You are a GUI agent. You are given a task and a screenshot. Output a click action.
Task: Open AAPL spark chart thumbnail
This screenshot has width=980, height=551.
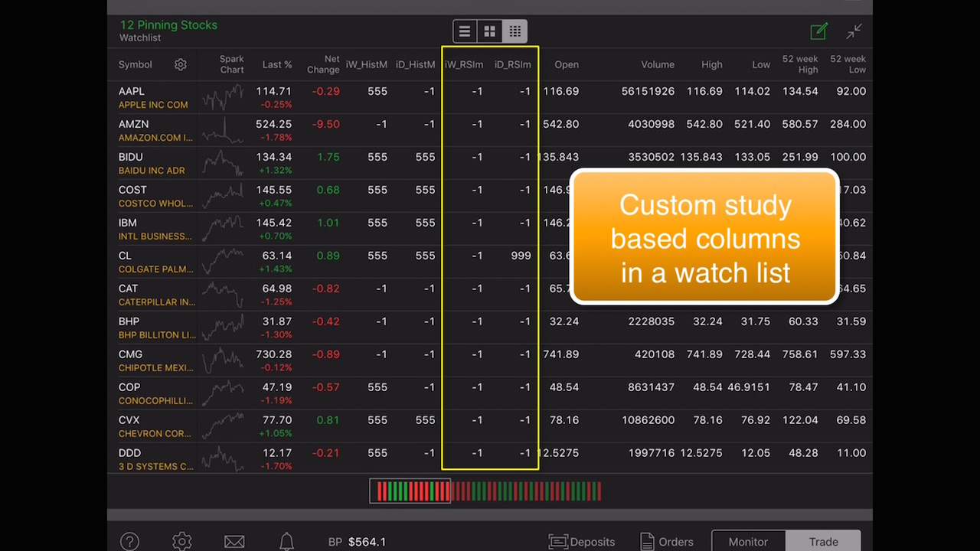(223, 98)
